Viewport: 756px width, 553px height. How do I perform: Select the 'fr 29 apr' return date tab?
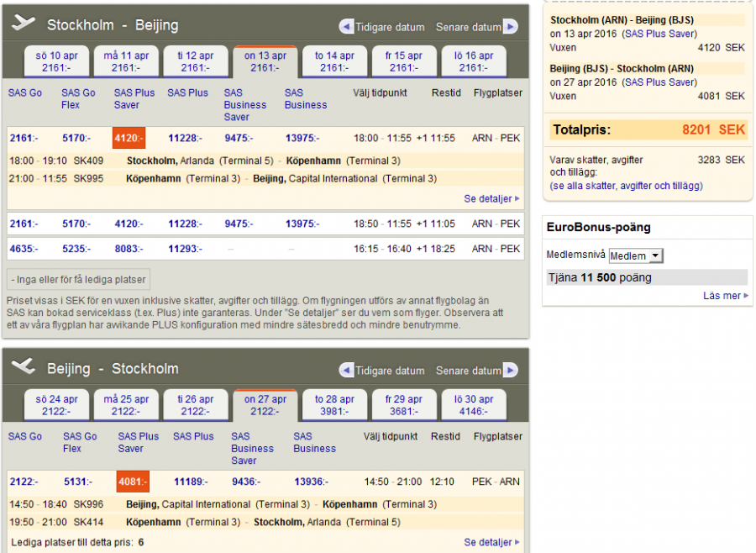coord(404,405)
